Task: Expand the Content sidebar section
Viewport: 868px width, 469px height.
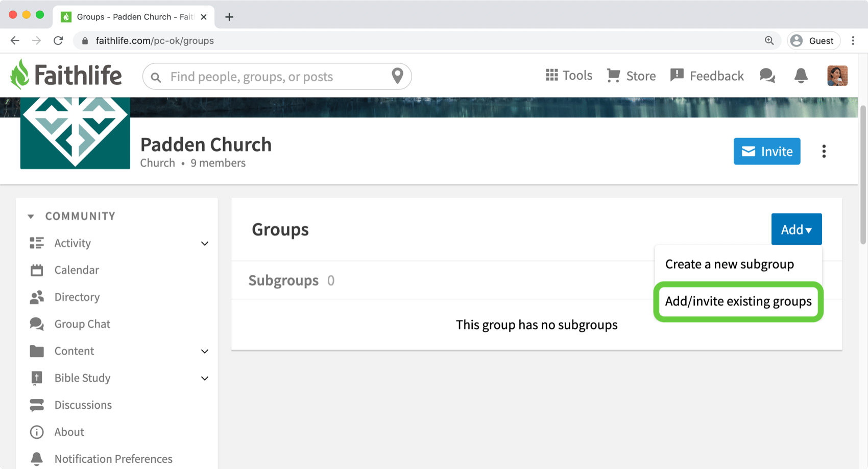Action: [204, 351]
